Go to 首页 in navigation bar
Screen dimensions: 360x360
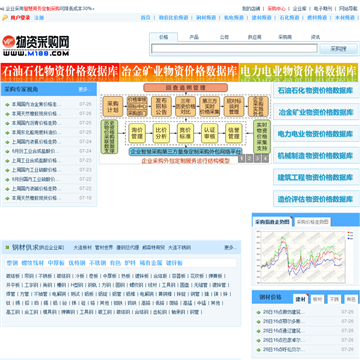coord(146,18)
